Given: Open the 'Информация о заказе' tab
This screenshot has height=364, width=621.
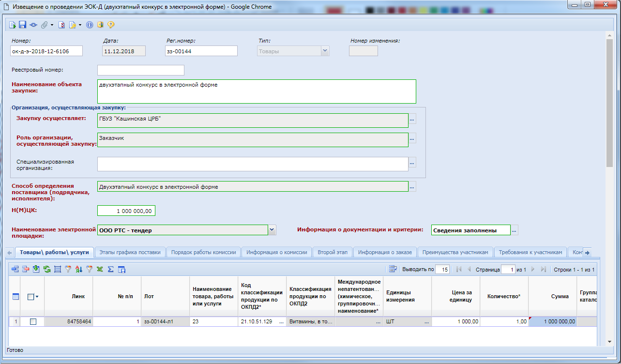Looking at the screenshot, I should click(385, 252).
